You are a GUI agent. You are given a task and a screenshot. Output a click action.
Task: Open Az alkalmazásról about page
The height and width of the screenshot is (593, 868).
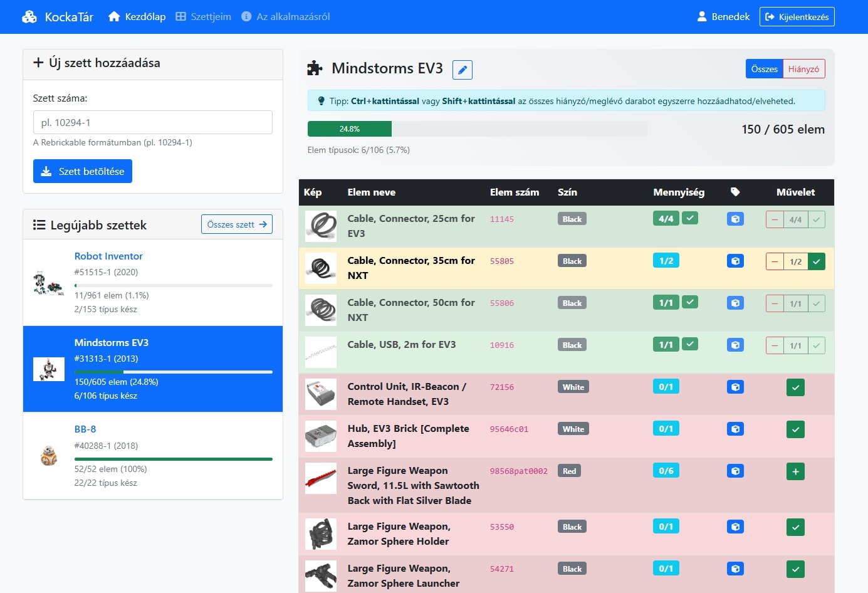click(x=285, y=17)
